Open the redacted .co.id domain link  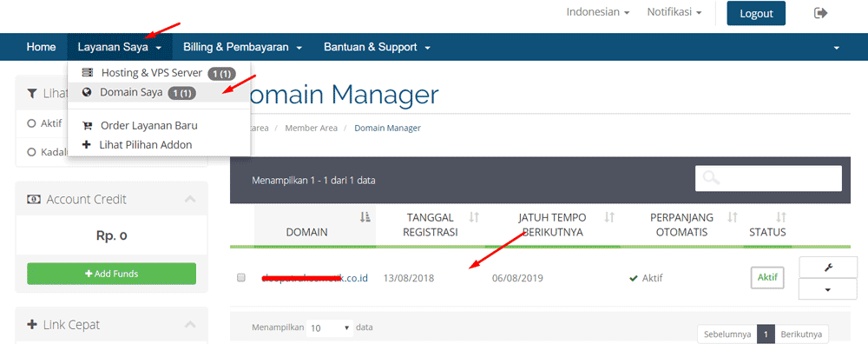pyautogui.click(x=315, y=277)
